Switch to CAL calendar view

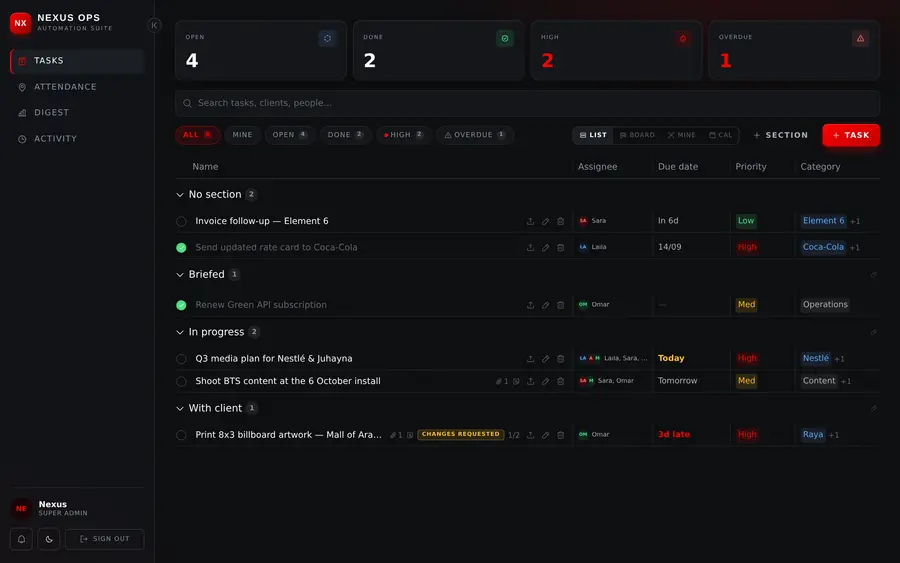tap(720, 135)
